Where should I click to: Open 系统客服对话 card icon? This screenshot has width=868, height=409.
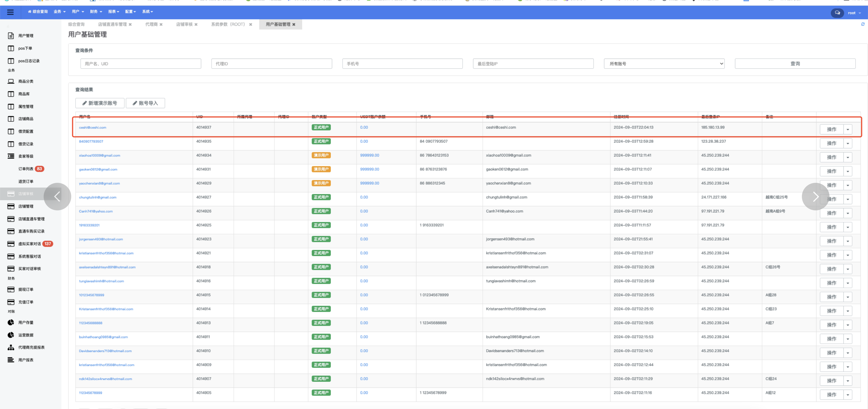[11, 256]
